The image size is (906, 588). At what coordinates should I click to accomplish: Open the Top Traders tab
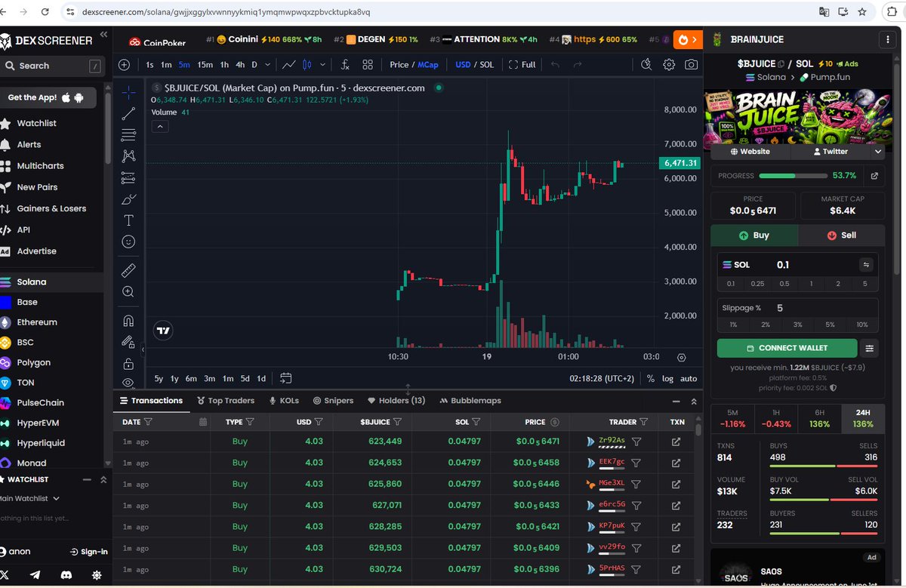[226, 401]
